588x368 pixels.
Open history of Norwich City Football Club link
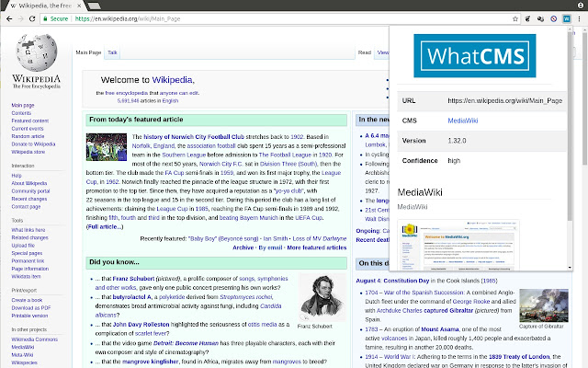tap(194, 137)
